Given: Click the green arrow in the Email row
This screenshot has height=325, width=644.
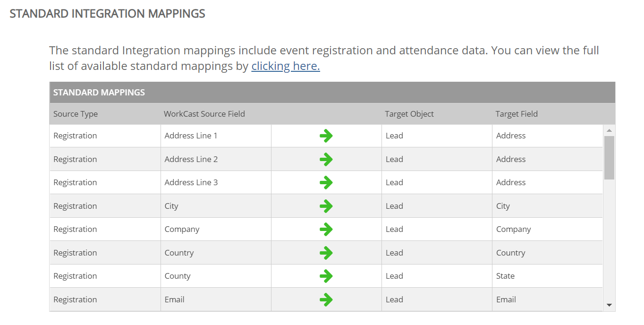Looking at the screenshot, I should (326, 299).
